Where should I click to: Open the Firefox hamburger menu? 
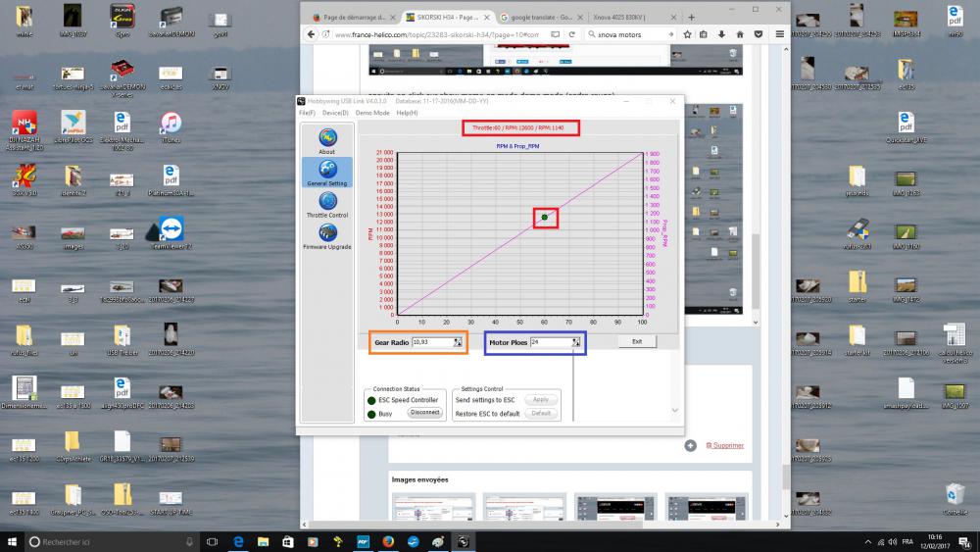[779, 34]
